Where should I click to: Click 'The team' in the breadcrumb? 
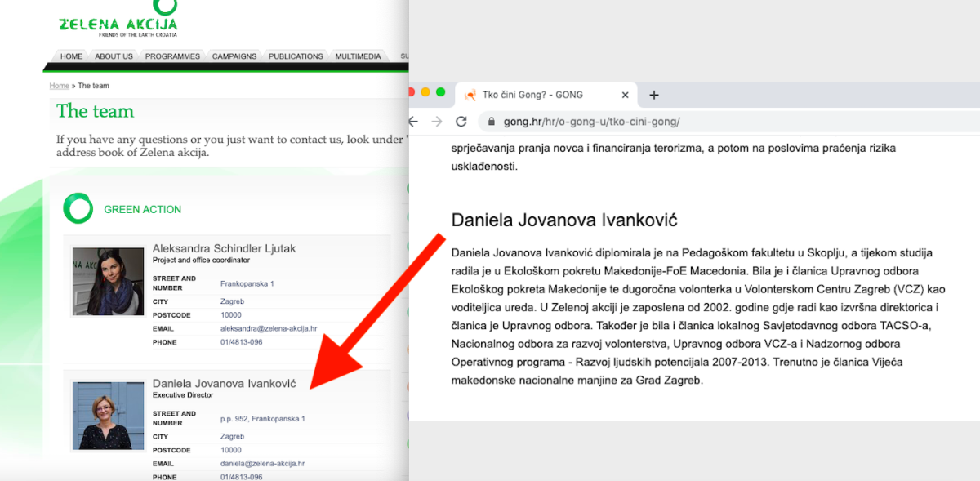tap(93, 86)
